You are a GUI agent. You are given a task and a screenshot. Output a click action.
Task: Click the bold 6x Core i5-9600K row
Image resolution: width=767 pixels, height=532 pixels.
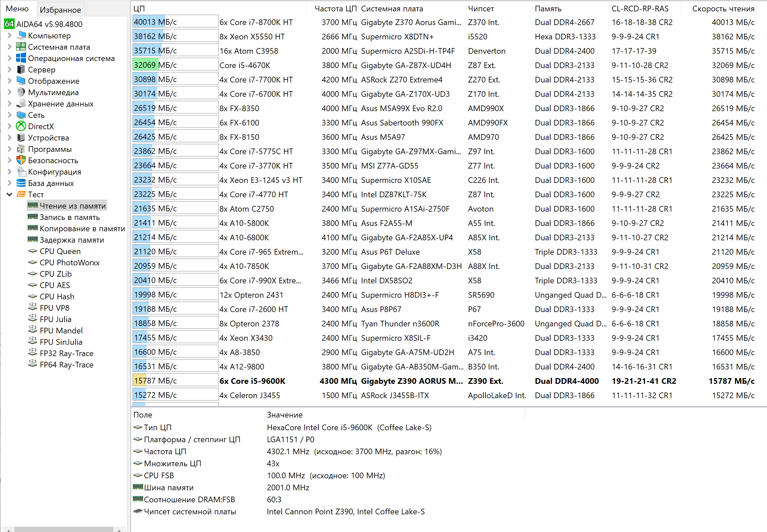[252, 381]
